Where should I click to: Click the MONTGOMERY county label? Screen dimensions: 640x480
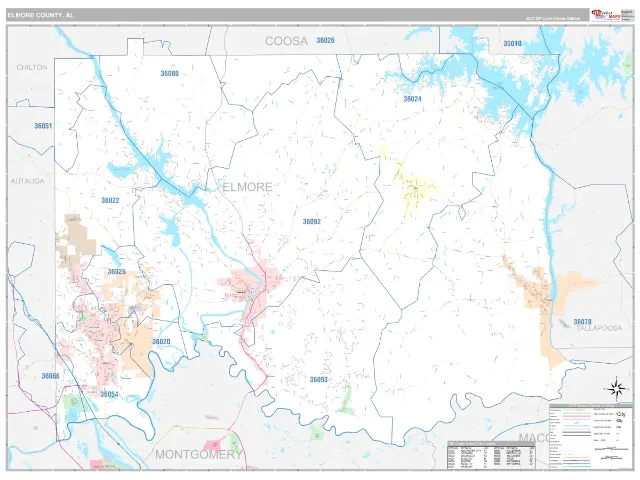tap(198, 454)
